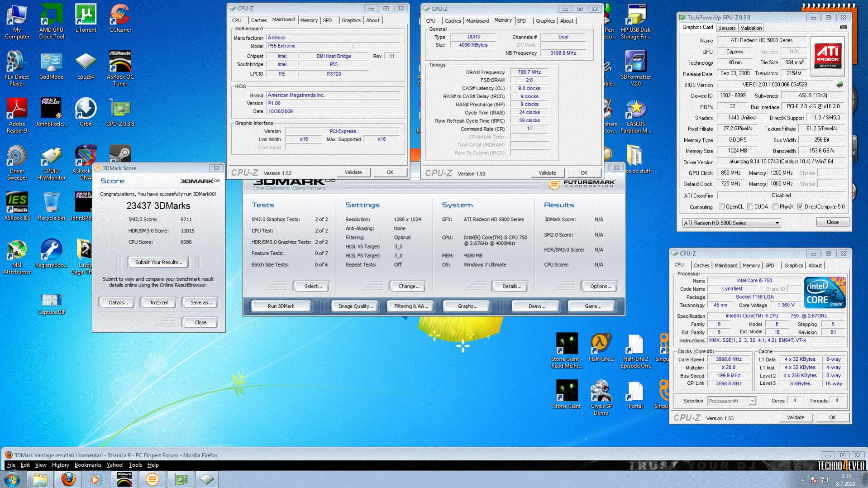Open the Processor #1 selection dropdown
Image resolution: width=868 pixels, height=488 pixels.
click(x=752, y=401)
